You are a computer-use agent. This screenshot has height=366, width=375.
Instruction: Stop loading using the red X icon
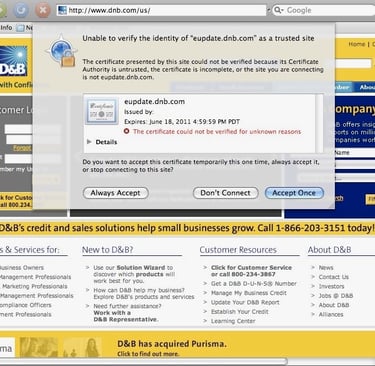click(43, 10)
